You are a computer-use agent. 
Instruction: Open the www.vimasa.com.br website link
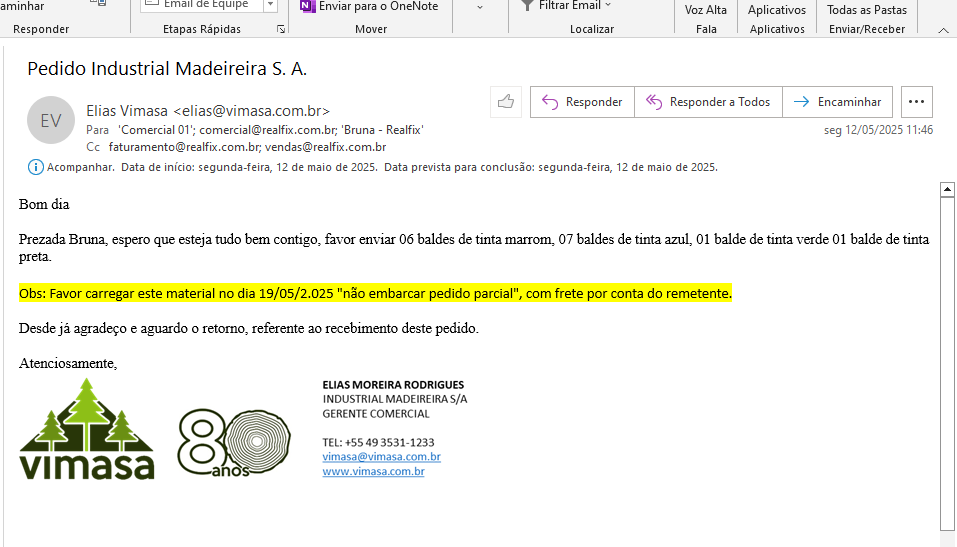[373, 471]
